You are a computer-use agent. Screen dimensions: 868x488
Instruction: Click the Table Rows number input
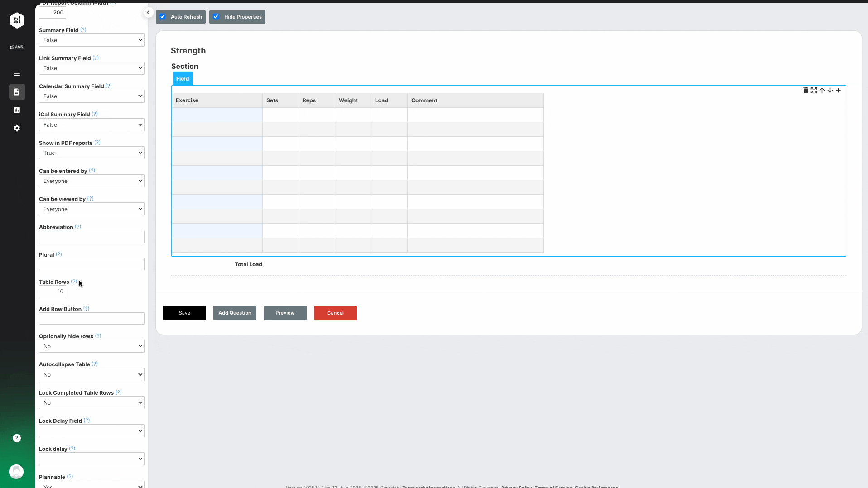[x=53, y=292]
